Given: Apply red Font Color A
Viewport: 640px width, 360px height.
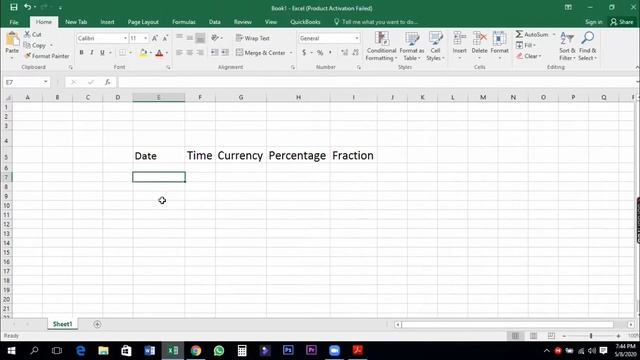Looking at the screenshot, I should coord(160,53).
